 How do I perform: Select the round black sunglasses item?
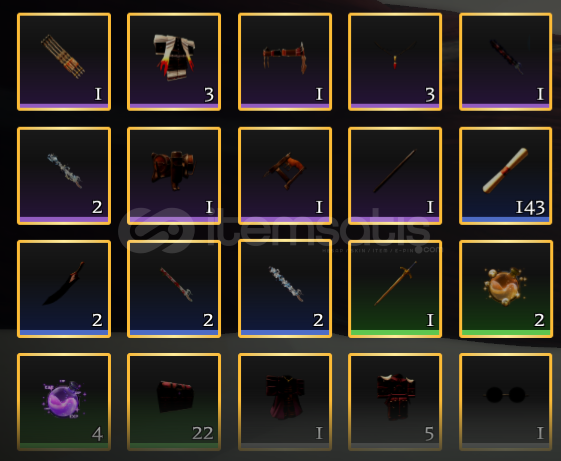506,402
